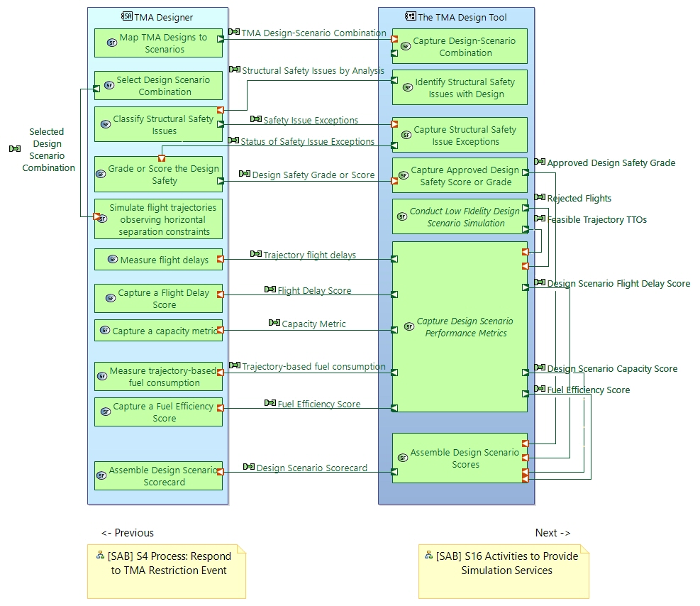
Task: Click function icon of Capture Structural Safety Issue Exceptions
Action: pyautogui.click(x=406, y=135)
